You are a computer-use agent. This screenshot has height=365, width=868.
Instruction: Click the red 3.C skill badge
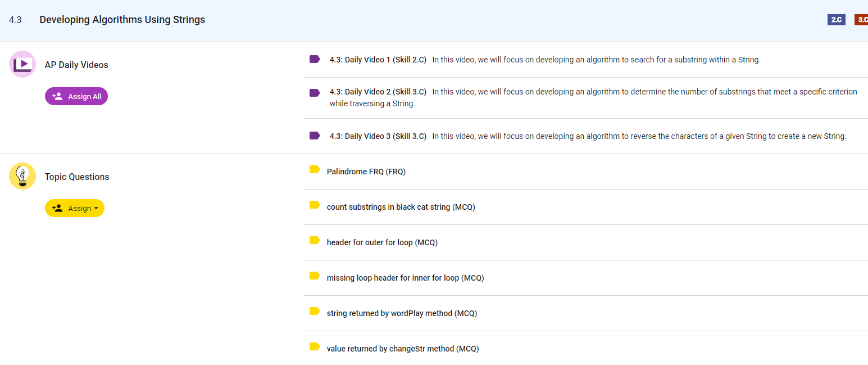click(861, 20)
